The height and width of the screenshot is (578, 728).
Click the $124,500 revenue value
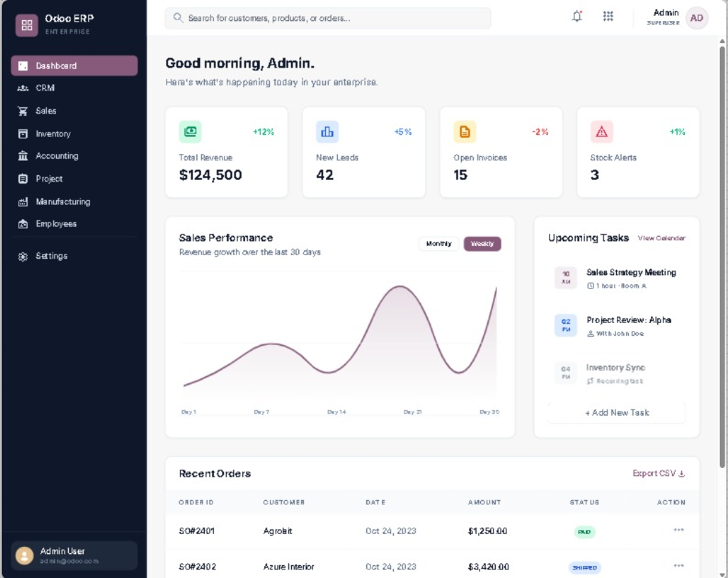210,175
